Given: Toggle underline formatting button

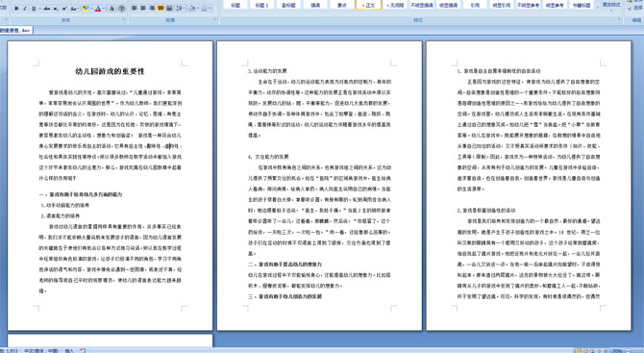Looking at the screenshot, I should pyautogui.click(x=34, y=9).
